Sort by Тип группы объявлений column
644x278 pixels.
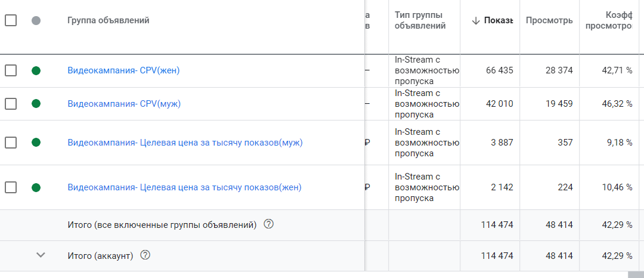[419, 20]
